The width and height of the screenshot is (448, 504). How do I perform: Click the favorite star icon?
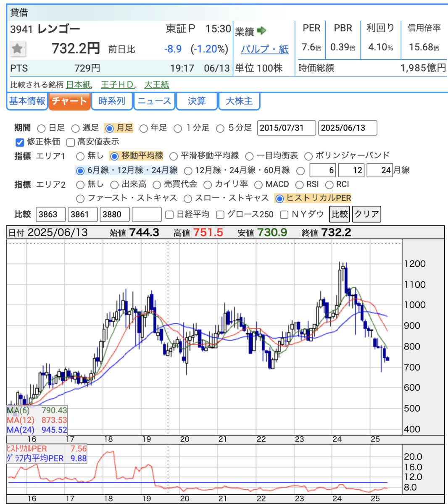[x=17, y=49]
